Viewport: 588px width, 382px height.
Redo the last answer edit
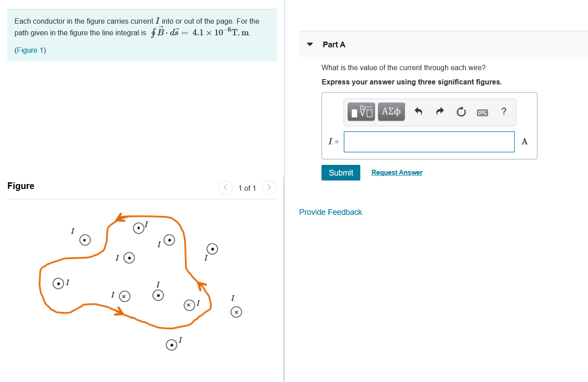(x=439, y=112)
